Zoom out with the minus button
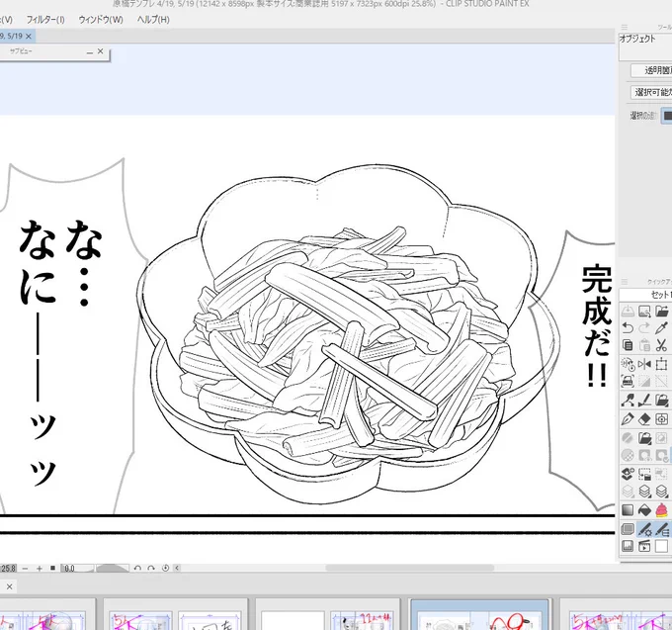Screen dimensions: 672x630 point(25,569)
